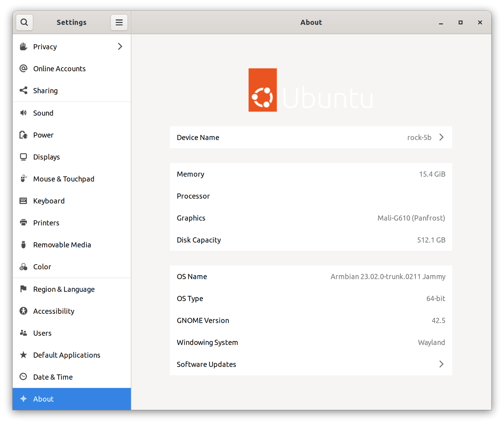The width and height of the screenshot is (504, 424).
Task: Open Mouse & Touchpad settings
Action: 72,179
